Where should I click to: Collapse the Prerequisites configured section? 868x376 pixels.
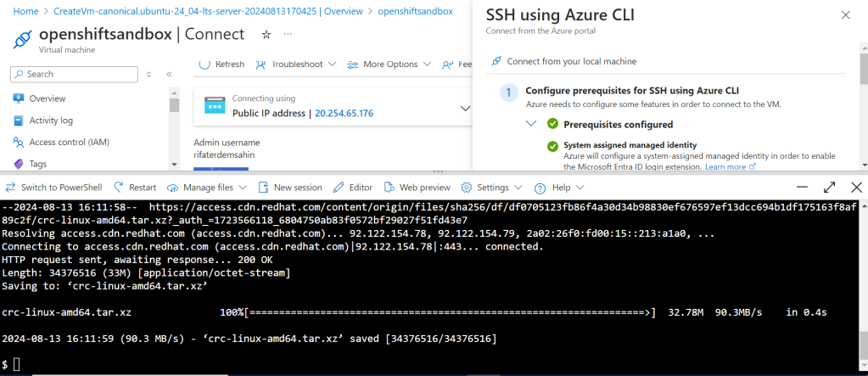pyautogui.click(x=531, y=124)
